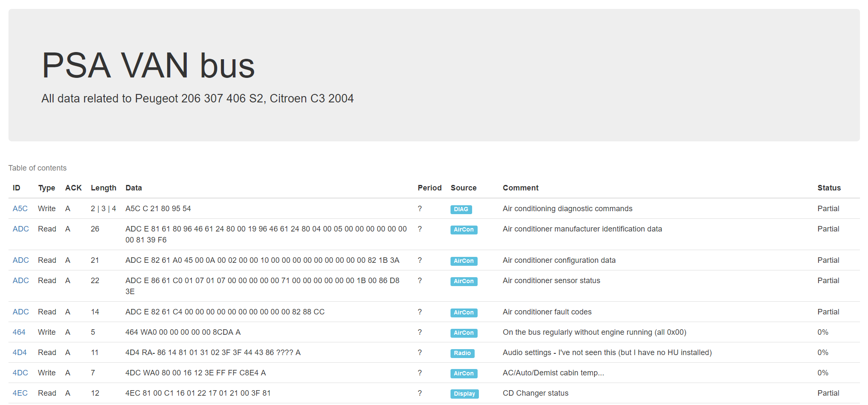Image resolution: width=868 pixels, height=405 pixels.
Task: Click Partial status in the A5C row
Action: tap(828, 209)
